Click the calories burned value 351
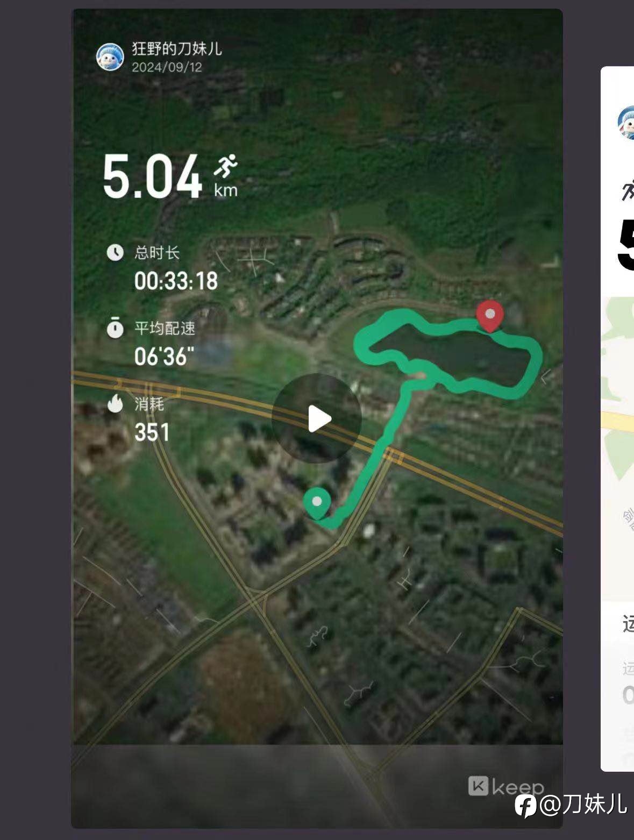The height and width of the screenshot is (840, 634). [152, 432]
